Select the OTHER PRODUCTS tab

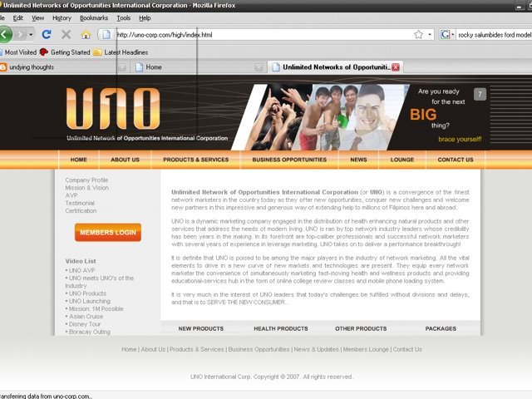[x=361, y=328]
